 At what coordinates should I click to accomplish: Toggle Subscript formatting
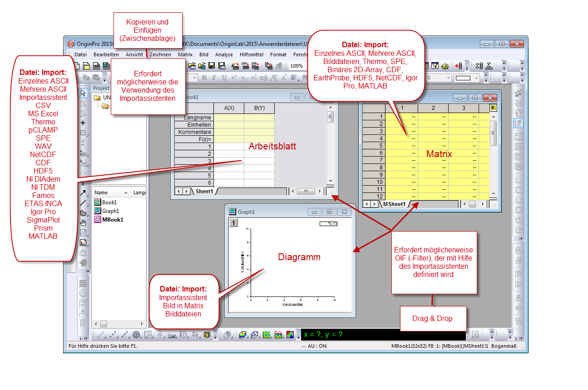click(x=244, y=78)
